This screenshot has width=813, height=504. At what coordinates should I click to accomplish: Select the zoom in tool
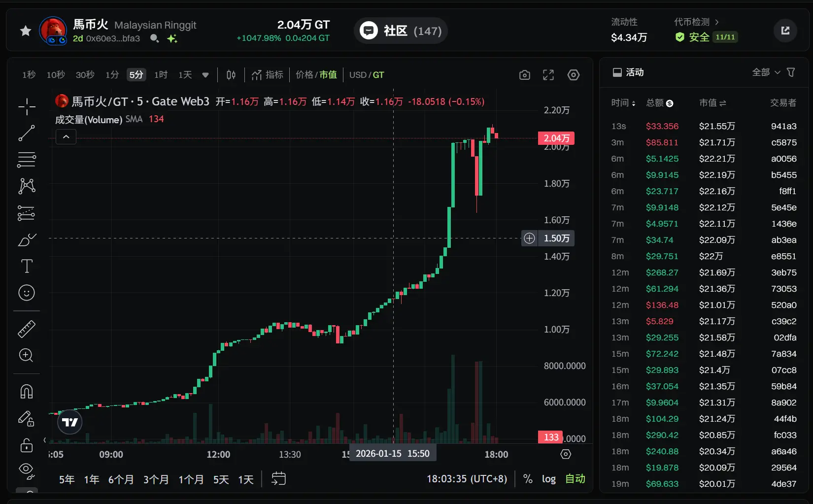pos(27,355)
